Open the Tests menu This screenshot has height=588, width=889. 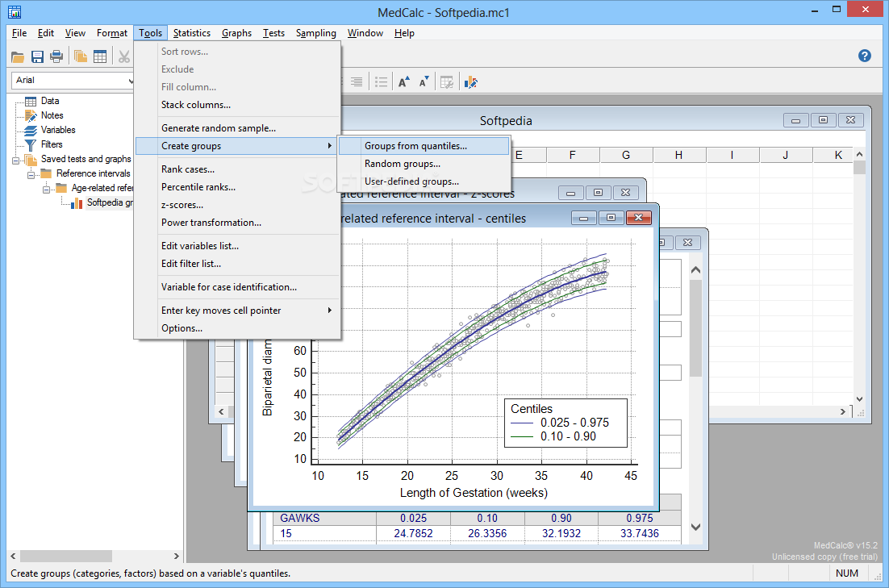pos(273,33)
